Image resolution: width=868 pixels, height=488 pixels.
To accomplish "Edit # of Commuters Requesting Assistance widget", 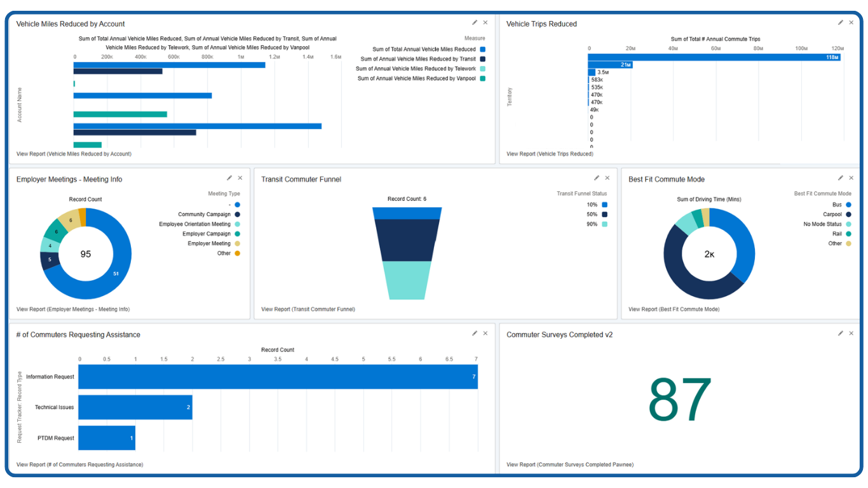I will tap(475, 334).
